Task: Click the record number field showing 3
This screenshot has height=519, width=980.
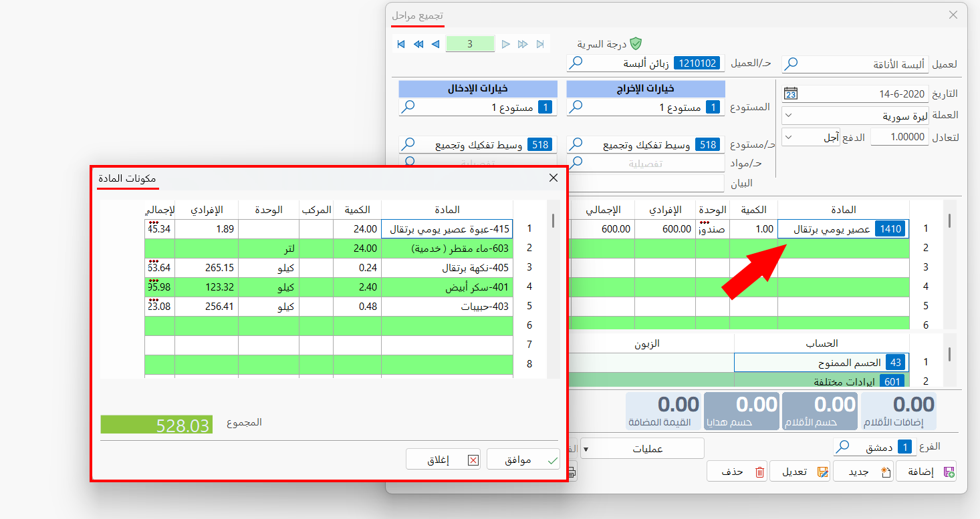Action: click(470, 44)
